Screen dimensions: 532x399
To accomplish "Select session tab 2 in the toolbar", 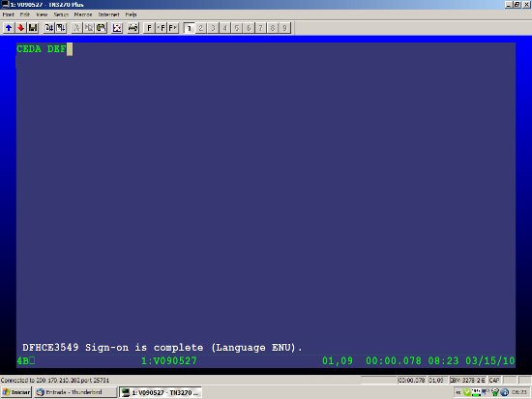I will click(201, 28).
